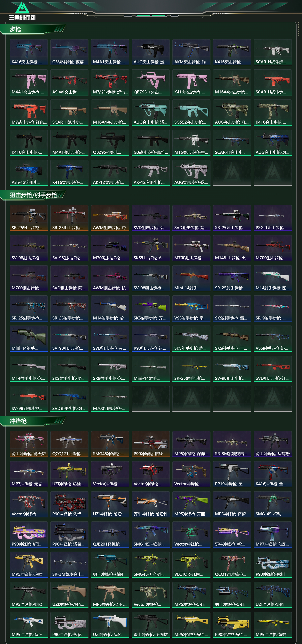Open the G3战斗步枪-夜幕 skin tile
This screenshot has height=644, width=302.
(69, 52)
